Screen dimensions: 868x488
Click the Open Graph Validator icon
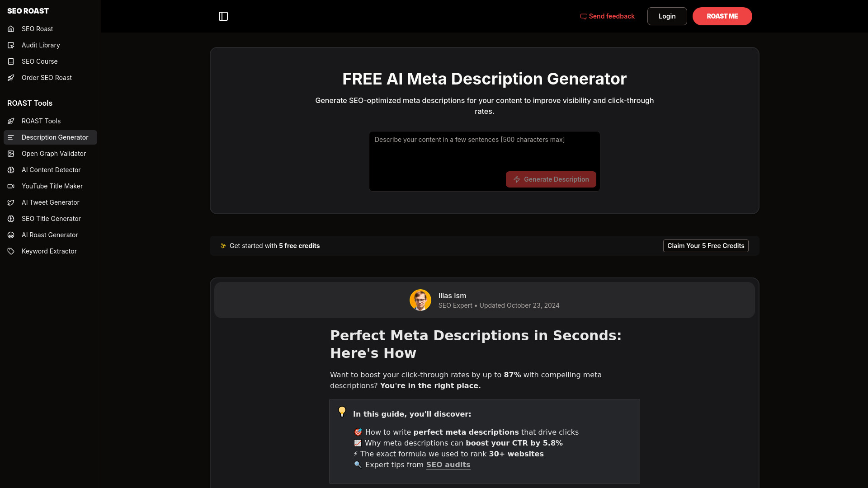tap(11, 153)
